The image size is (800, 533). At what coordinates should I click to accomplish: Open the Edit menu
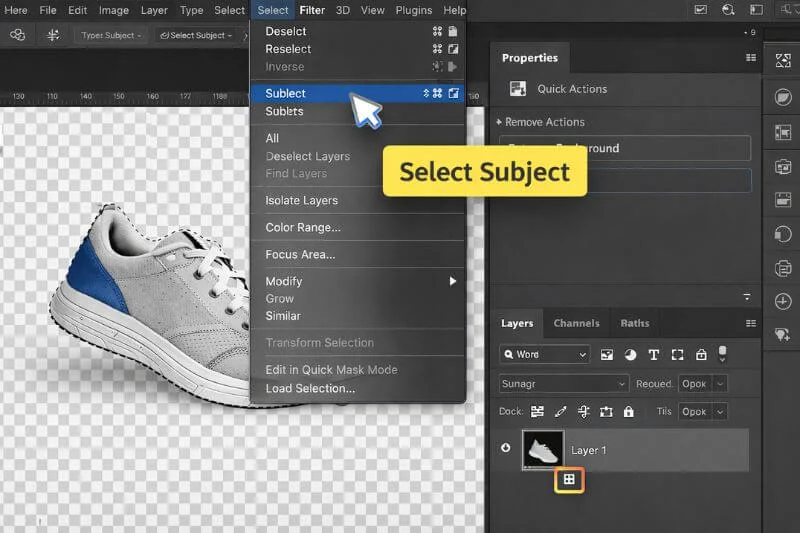[x=78, y=10]
